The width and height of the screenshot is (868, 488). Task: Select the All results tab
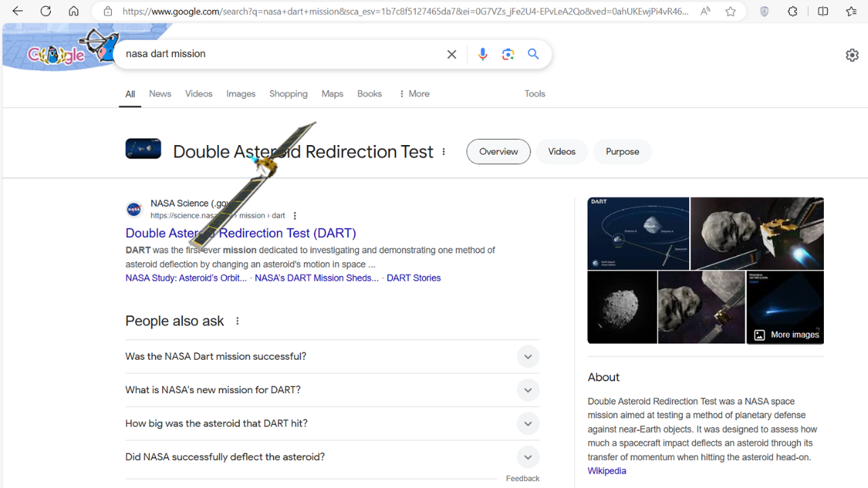pyautogui.click(x=130, y=94)
